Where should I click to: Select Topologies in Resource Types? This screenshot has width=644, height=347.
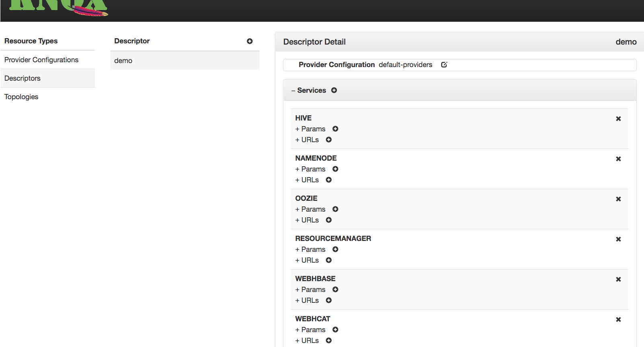point(21,97)
